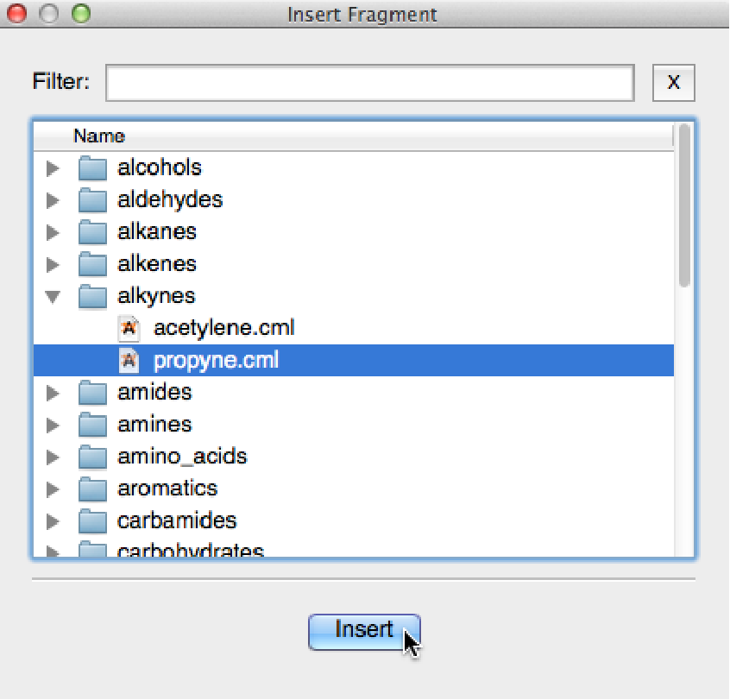Click the carbamides folder icon
The height and width of the screenshot is (700, 730).
(91, 520)
